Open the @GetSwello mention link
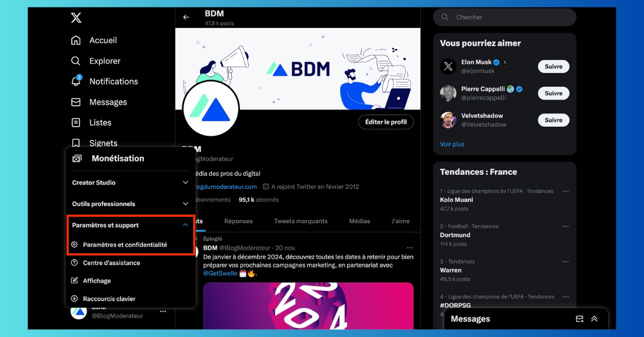The width and height of the screenshot is (644, 337). coord(220,273)
